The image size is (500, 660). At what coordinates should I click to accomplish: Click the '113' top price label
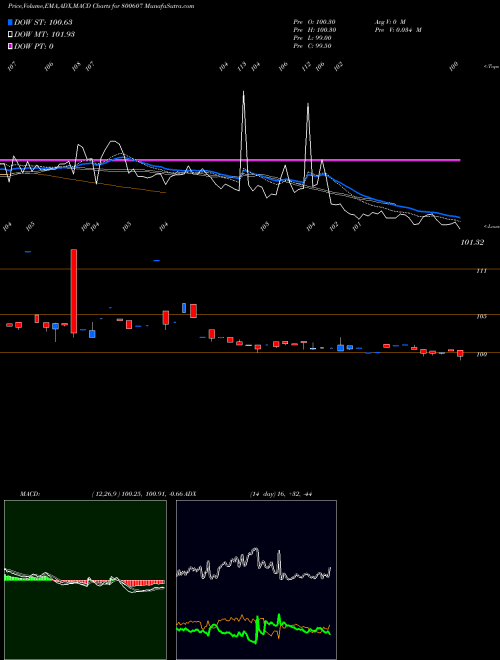pos(242,67)
